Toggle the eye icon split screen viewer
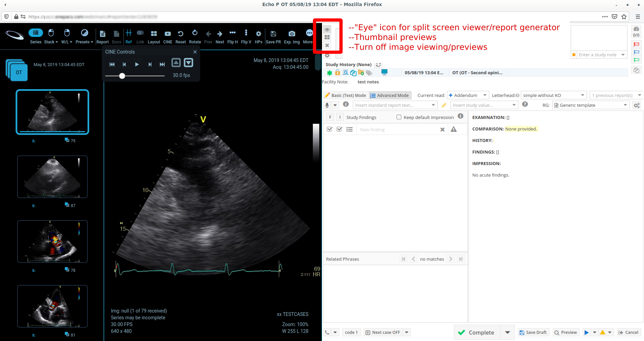The height and width of the screenshot is (341, 644). [327, 29]
